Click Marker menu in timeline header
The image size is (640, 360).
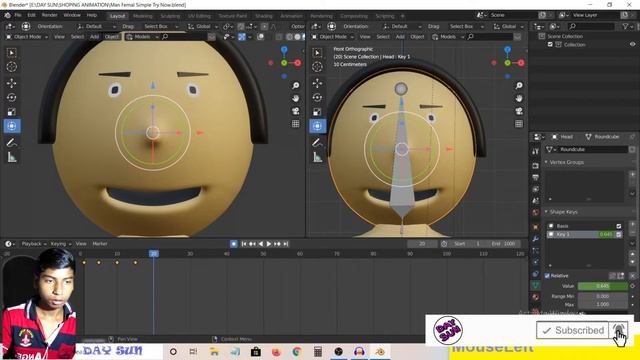pyautogui.click(x=100, y=244)
